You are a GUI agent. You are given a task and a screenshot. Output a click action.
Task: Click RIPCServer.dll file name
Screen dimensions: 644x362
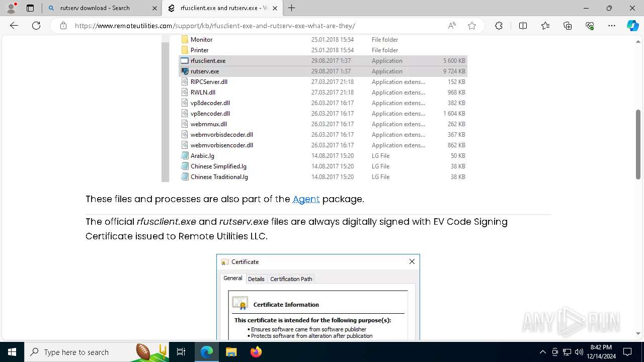[x=209, y=81]
